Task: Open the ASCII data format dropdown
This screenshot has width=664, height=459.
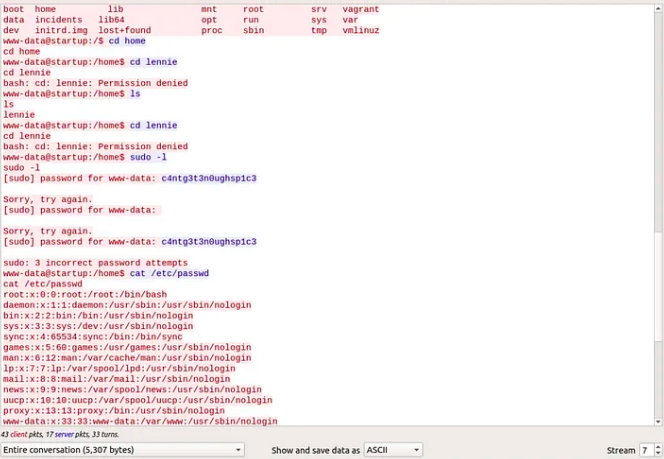Action: [393, 450]
